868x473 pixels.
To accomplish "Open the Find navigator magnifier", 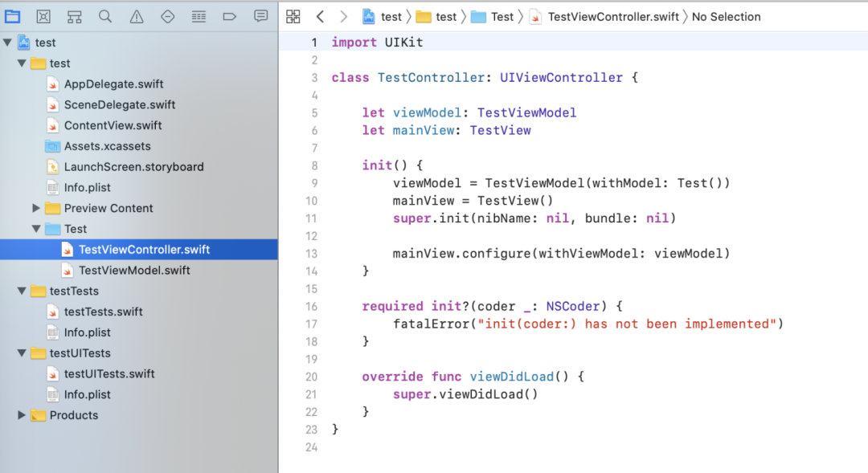I will (x=105, y=17).
